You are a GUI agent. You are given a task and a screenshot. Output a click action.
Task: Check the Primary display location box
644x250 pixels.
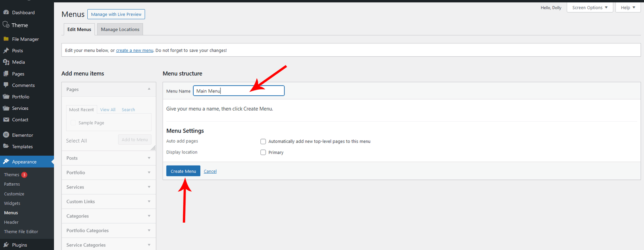263,152
